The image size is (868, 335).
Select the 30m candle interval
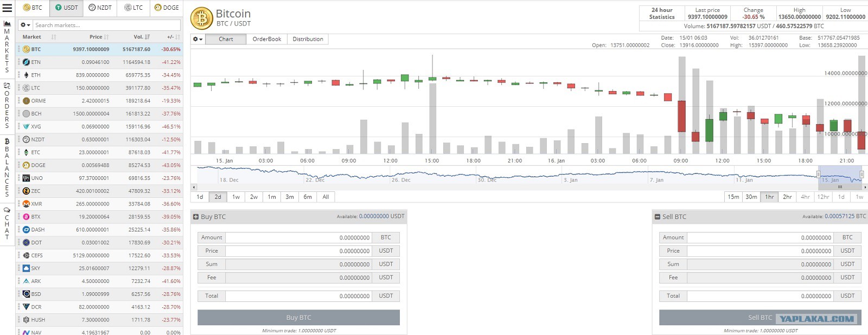751,197
